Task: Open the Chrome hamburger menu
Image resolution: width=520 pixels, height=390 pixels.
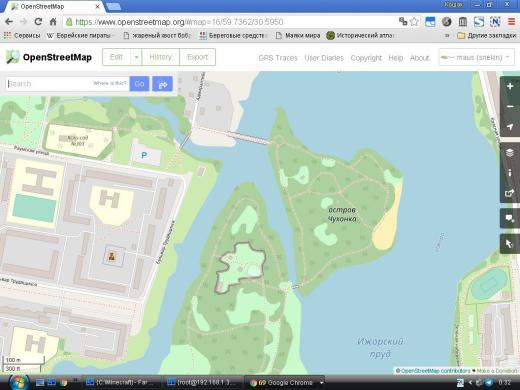Action: (511, 22)
